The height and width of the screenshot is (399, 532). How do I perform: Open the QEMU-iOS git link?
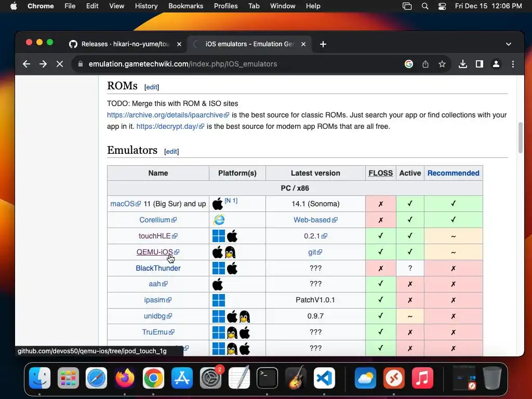pyautogui.click(x=315, y=252)
